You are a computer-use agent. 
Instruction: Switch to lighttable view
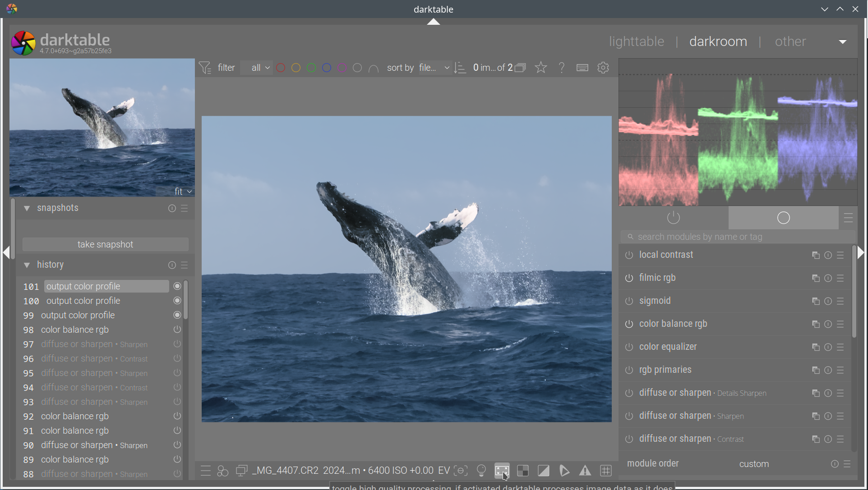coord(636,41)
